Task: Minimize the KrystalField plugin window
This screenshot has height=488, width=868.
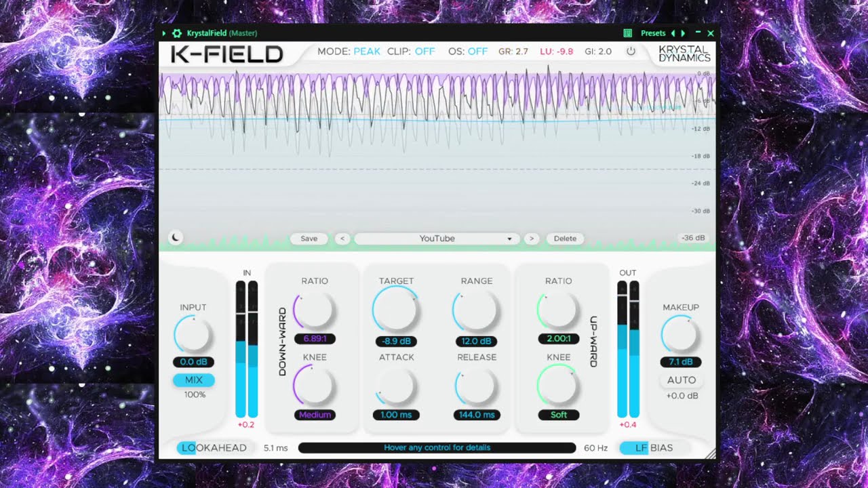Action: 698,33
